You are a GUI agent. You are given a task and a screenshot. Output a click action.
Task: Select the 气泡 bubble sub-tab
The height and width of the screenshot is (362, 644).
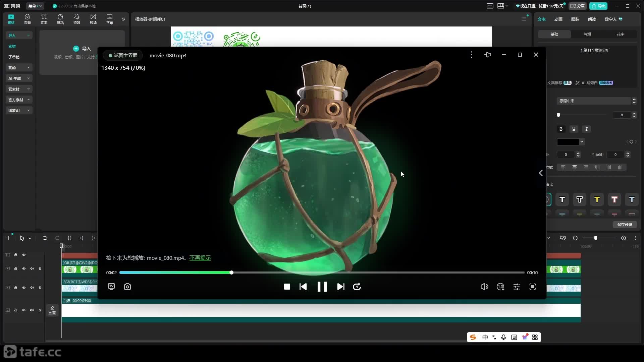(x=587, y=34)
